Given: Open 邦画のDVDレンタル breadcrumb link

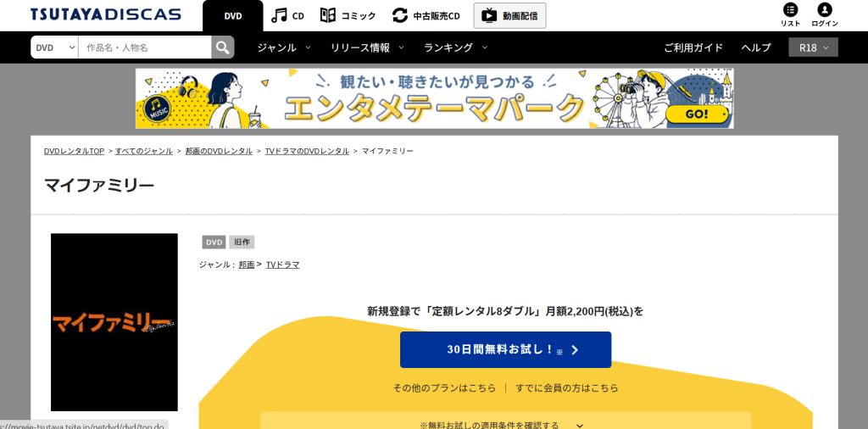Looking at the screenshot, I should [x=219, y=151].
